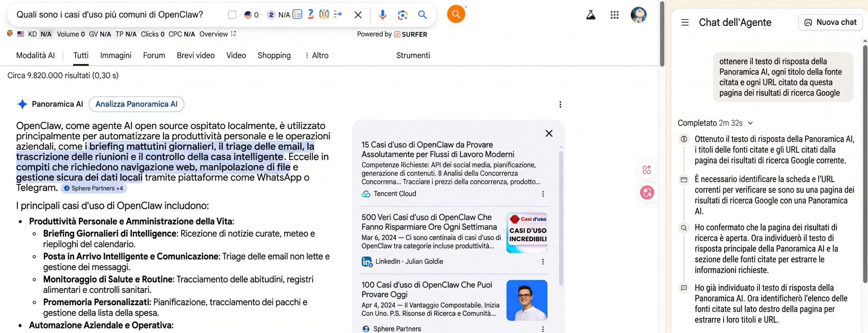Switch to the Video tab

(x=236, y=56)
